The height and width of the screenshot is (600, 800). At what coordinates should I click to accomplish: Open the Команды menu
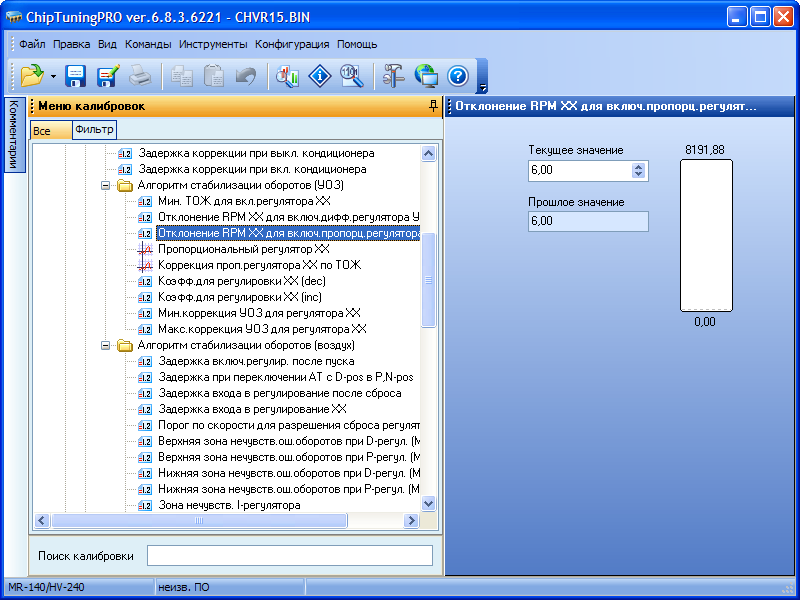pyautogui.click(x=148, y=44)
